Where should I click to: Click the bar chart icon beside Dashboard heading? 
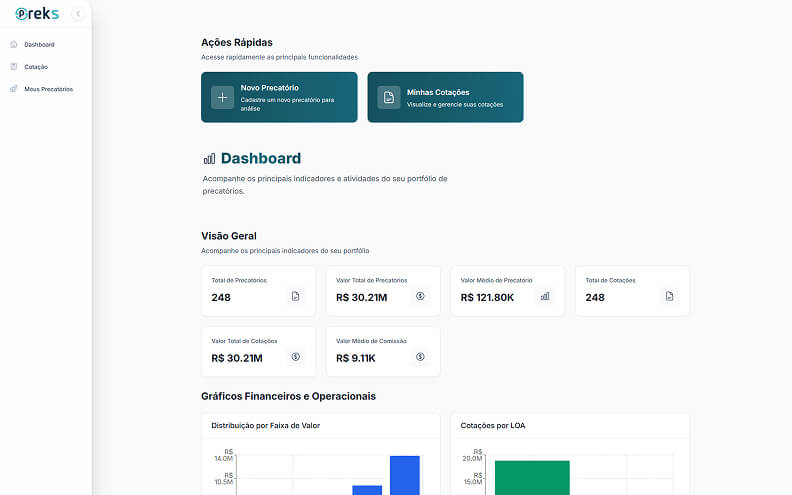(x=209, y=159)
